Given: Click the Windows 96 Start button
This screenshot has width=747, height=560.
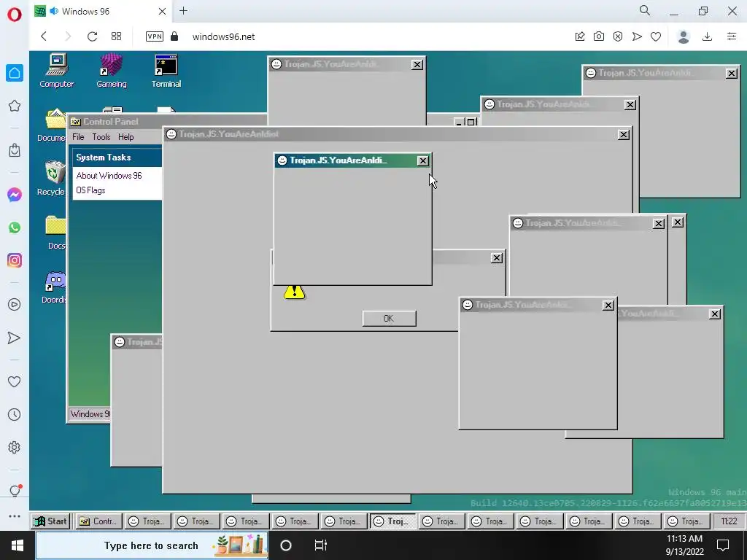Looking at the screenshot, I should pyautogui.click(x=50, y=521).
